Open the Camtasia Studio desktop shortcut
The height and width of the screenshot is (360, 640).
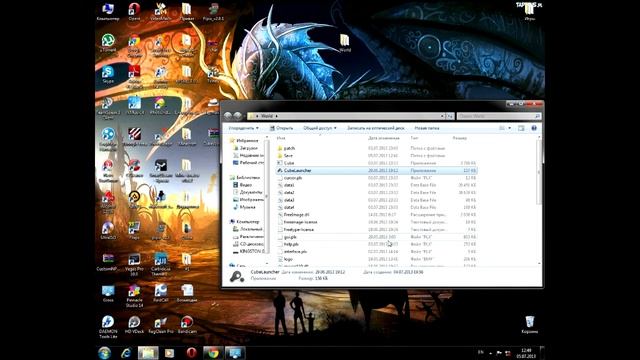coord(160,264)
